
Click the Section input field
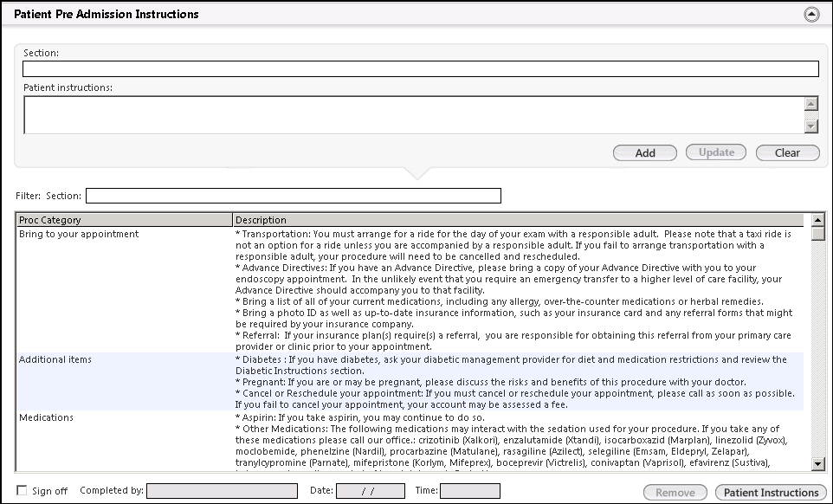click(420, 69)
